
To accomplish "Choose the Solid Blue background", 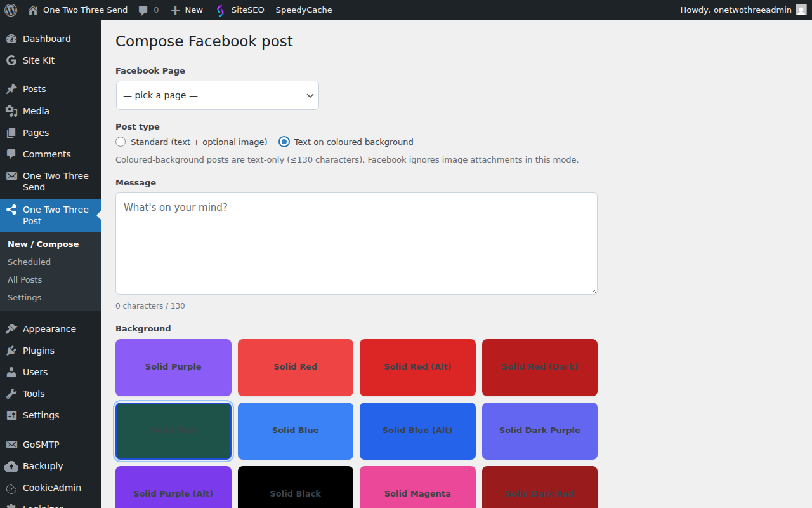I will (x=296, y=431).
